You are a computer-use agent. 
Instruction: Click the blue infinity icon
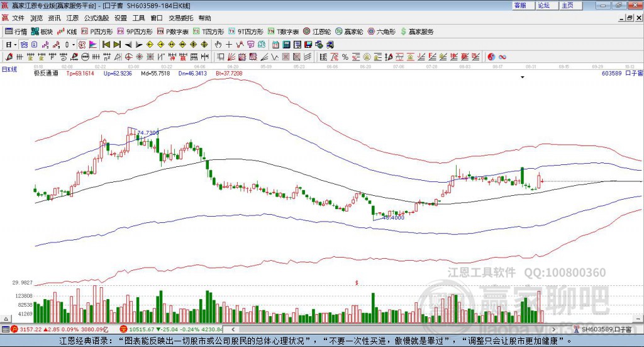502,57
